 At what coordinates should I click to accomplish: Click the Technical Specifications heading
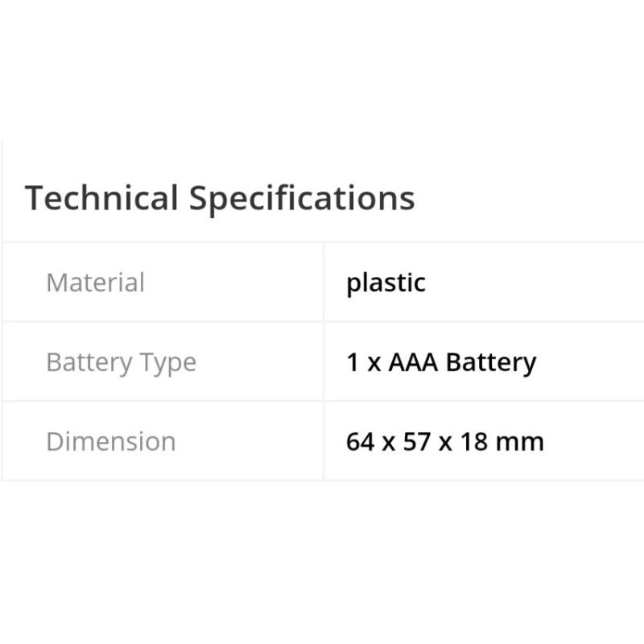point(220,198)
